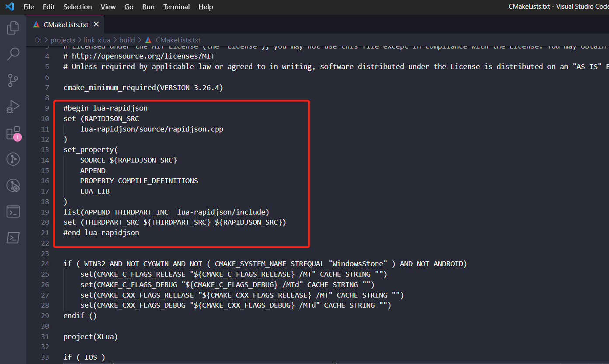
Task: Click the '#end lua-rapidjson' comment
Action: [101, 232]
